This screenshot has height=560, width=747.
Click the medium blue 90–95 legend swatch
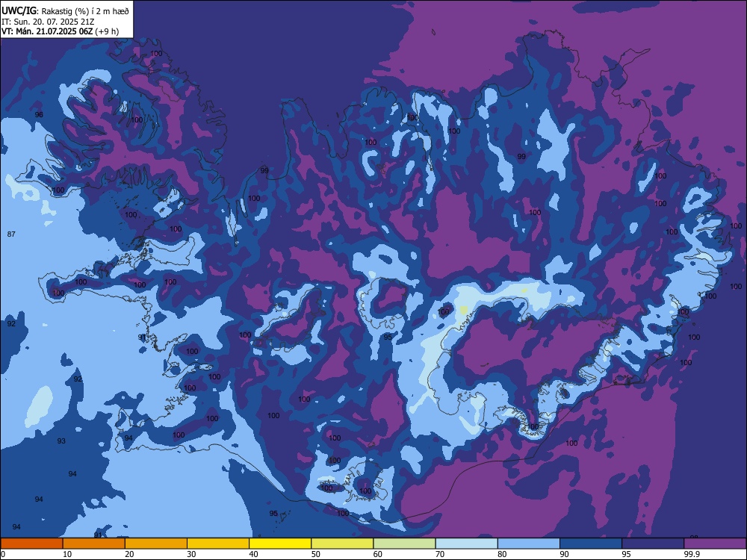[x=591, y=544]
